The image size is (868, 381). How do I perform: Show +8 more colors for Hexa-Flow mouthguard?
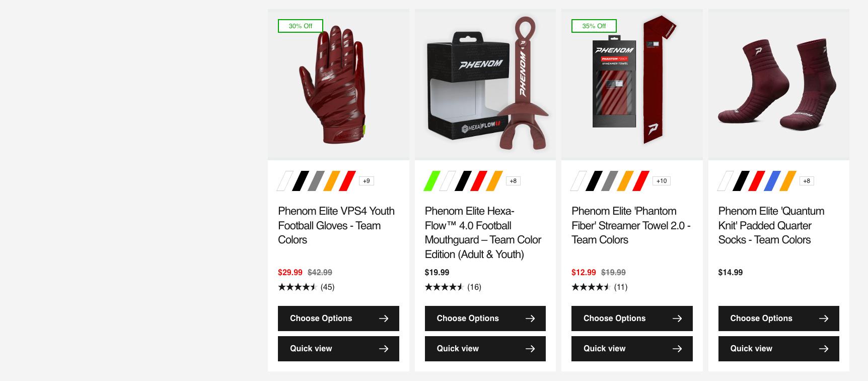tap(513, 181)
